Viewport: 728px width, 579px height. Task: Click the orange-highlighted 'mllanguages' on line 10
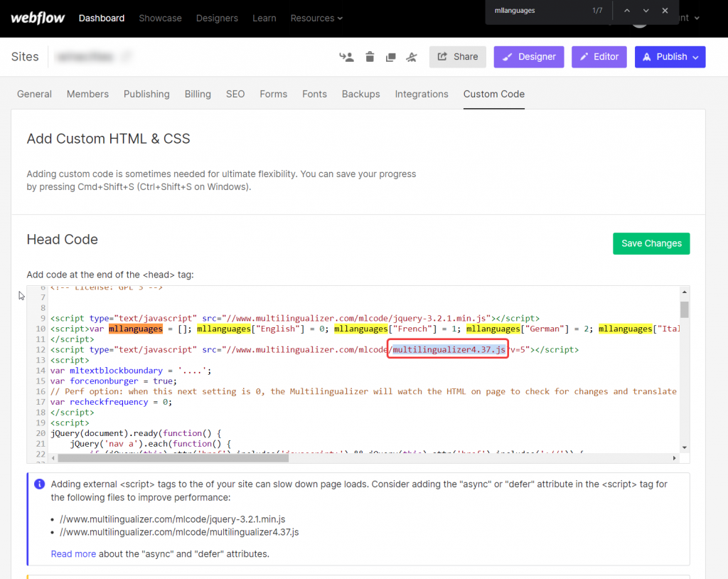[x=136, y=329]
